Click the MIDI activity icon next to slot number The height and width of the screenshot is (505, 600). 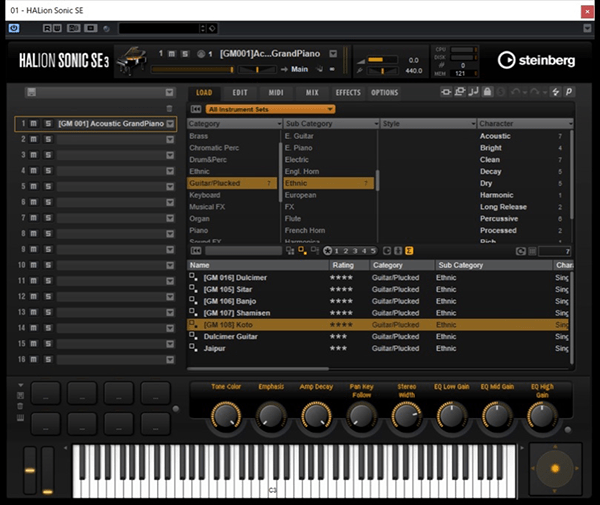[201, 54]
